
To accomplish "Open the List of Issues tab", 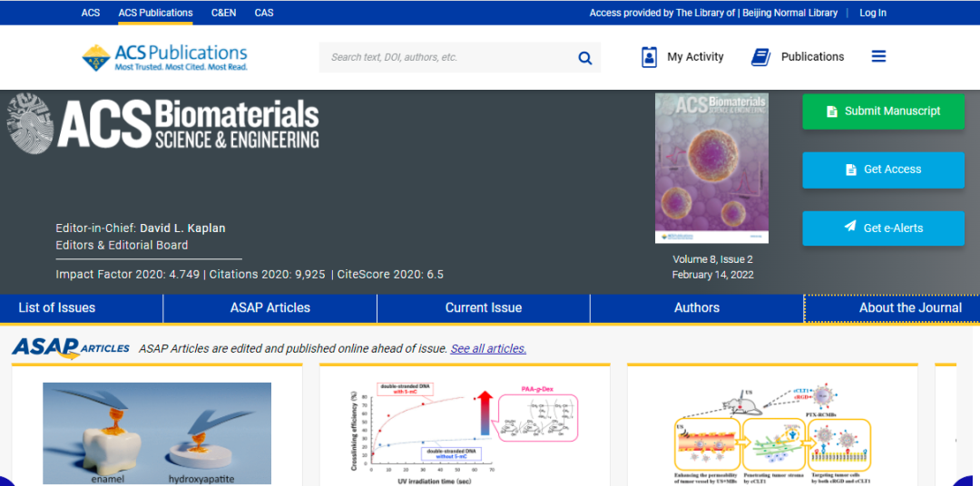I will (x=56, y=308).
